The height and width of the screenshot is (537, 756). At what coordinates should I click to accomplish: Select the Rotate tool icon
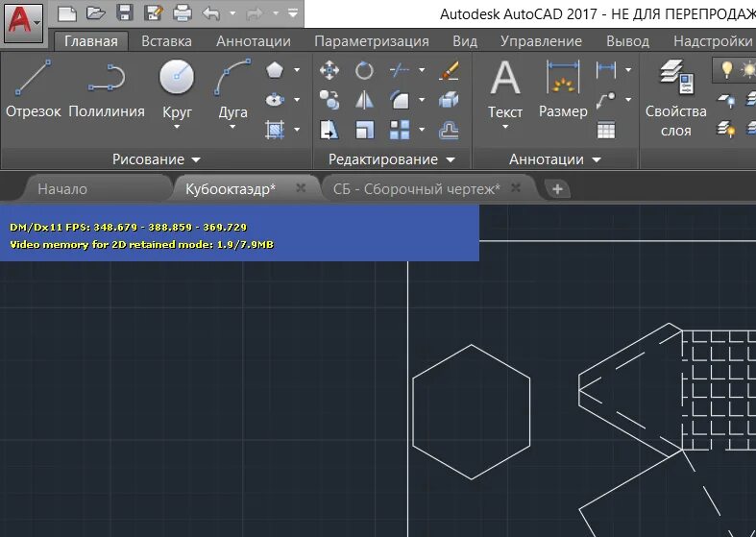click(364, 70)
